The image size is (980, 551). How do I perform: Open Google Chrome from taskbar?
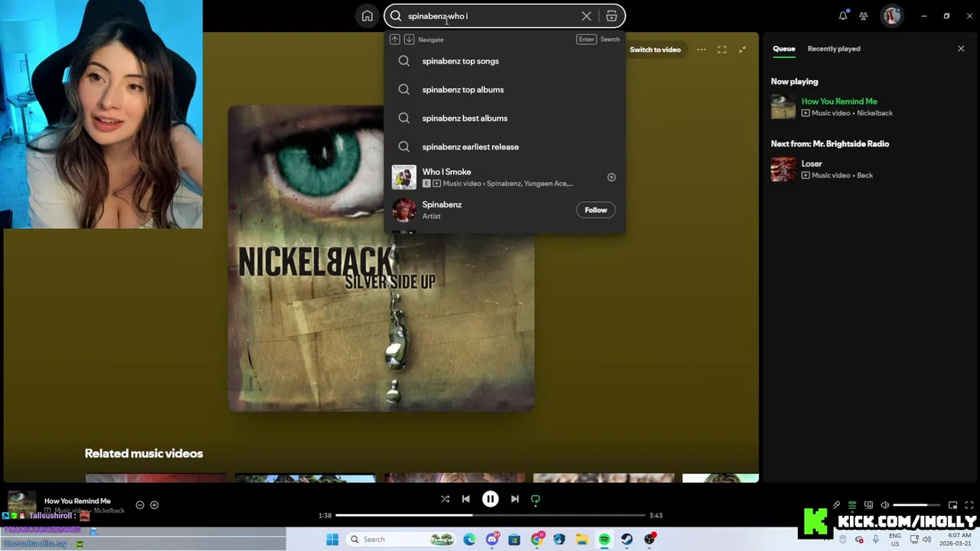(537, 540)
